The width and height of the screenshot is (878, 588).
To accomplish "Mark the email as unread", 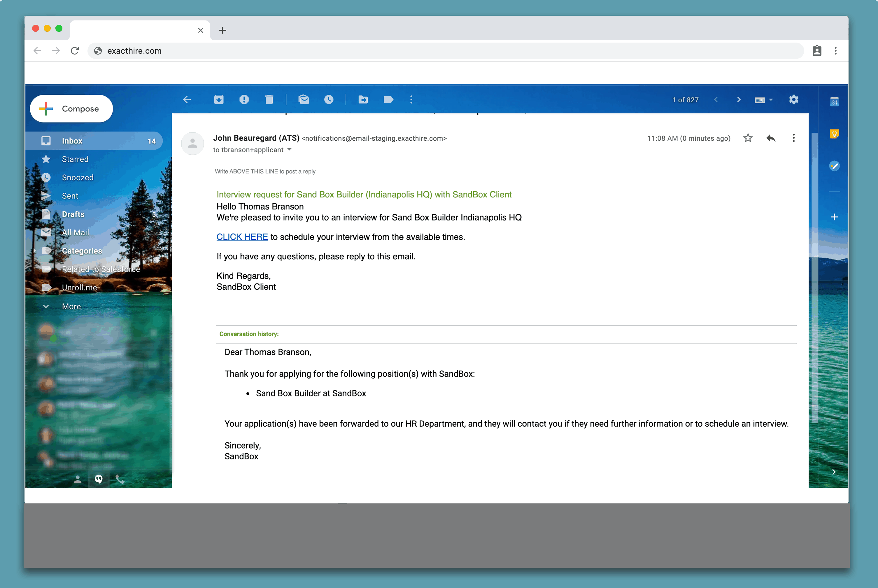I will (304, 99).
